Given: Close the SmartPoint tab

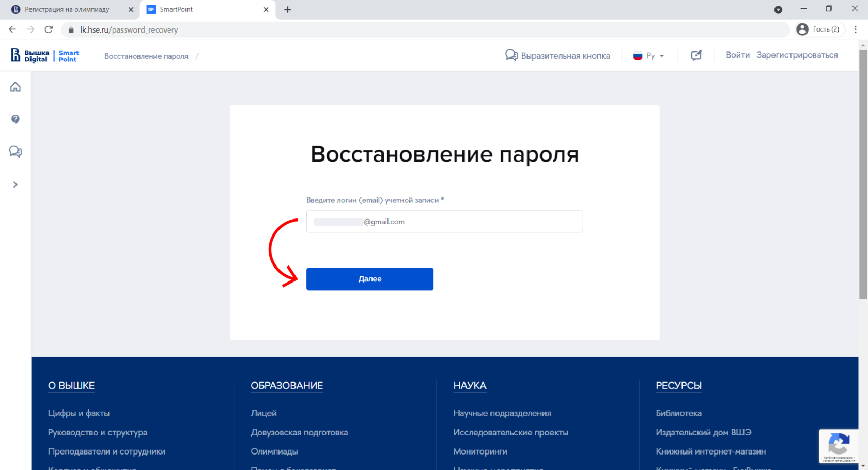Looking at the screenshot, I should tap(266, 10).
